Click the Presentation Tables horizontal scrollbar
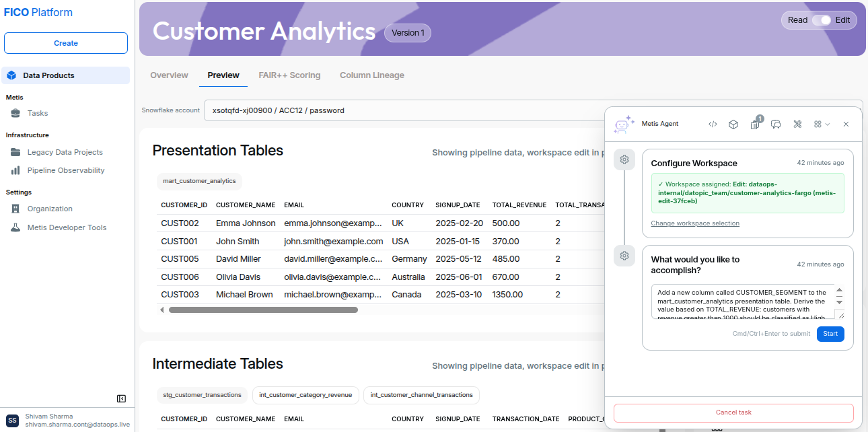Viewport: 868px width, 432px height. click(263, 310)
